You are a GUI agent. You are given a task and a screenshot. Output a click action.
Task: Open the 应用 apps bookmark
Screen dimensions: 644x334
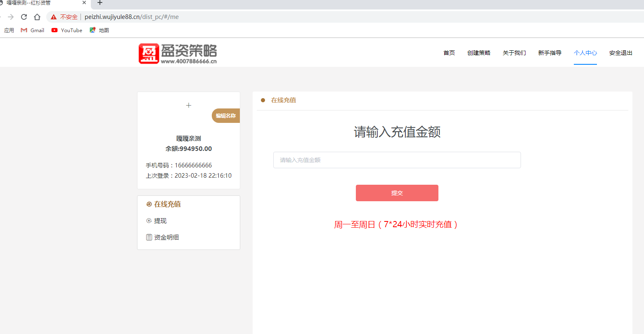pos(9,30)
